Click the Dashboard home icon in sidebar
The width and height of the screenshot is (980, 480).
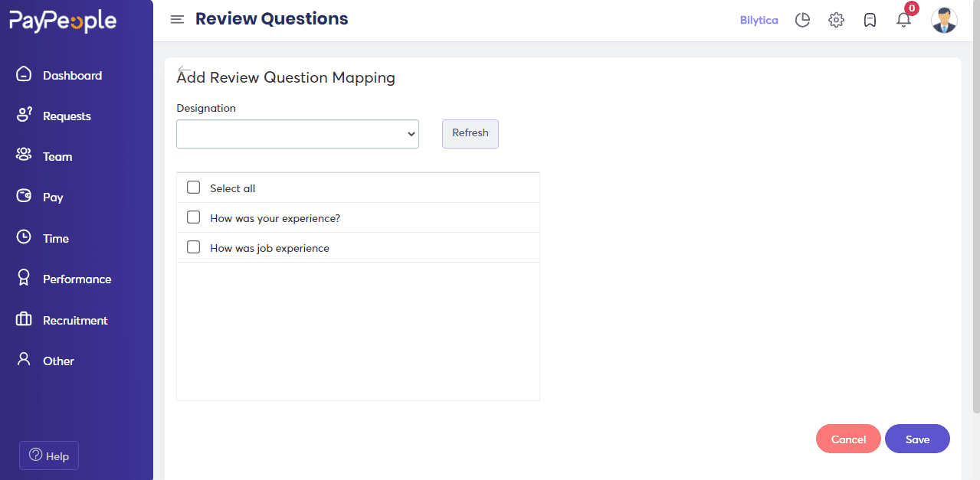(24, 74)
